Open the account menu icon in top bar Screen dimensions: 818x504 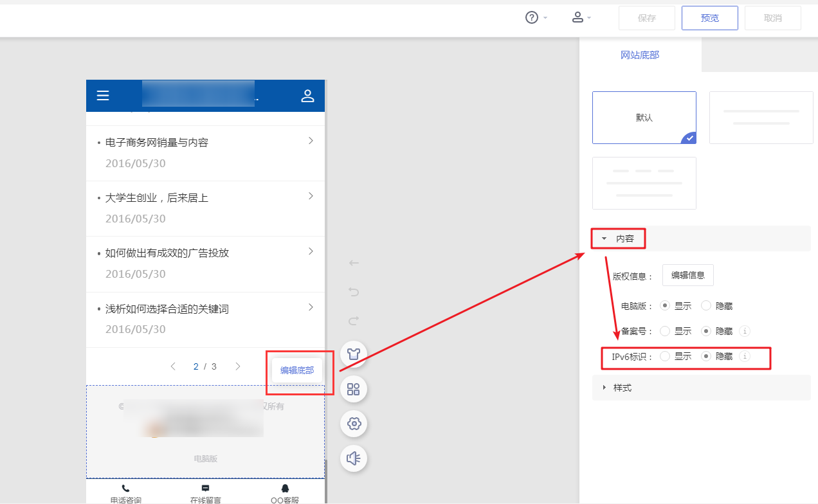pyautogui.click(x=577, y=18)
